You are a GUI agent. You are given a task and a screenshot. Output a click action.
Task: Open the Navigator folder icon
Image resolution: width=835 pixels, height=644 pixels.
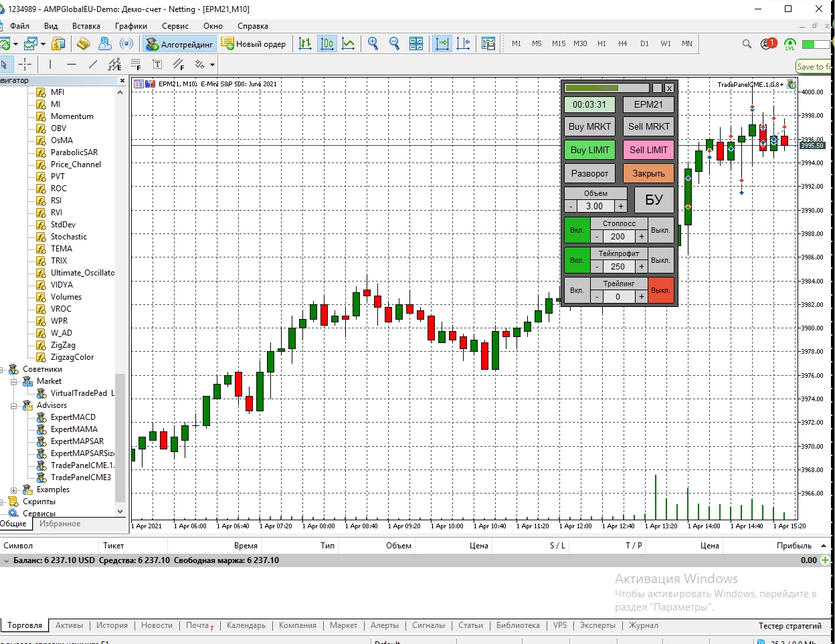pos(83,44)
